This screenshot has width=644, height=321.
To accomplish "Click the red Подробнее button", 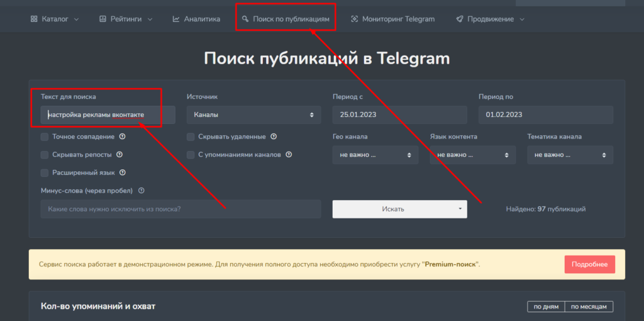I will click(589, 264).
